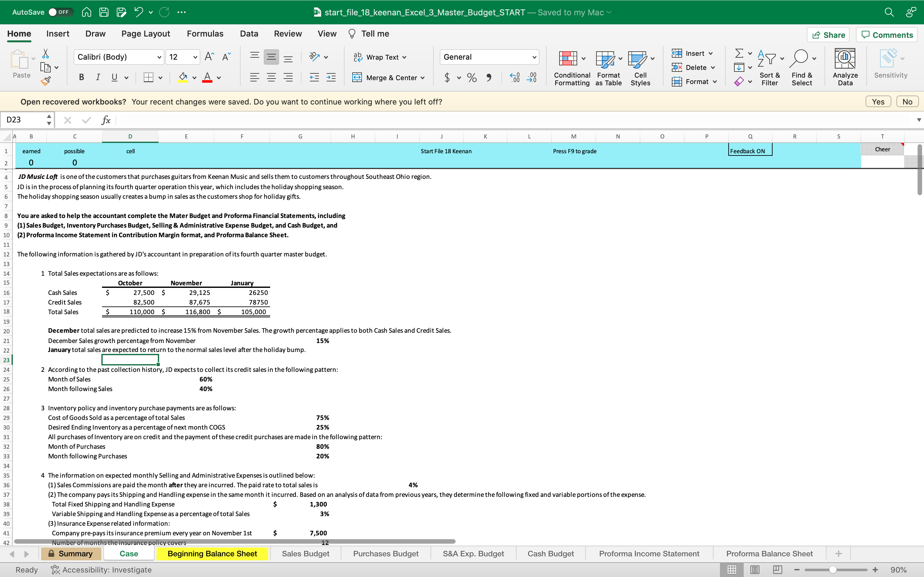Click the Share button
This screenshot has height=577, width=924.
[x=828, y=34]
